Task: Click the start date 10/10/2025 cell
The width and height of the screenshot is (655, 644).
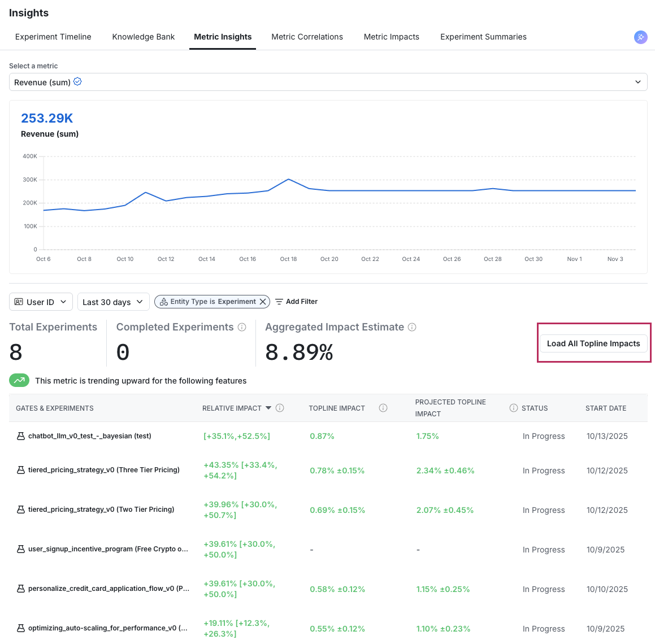Action: (x=607, y=589)
